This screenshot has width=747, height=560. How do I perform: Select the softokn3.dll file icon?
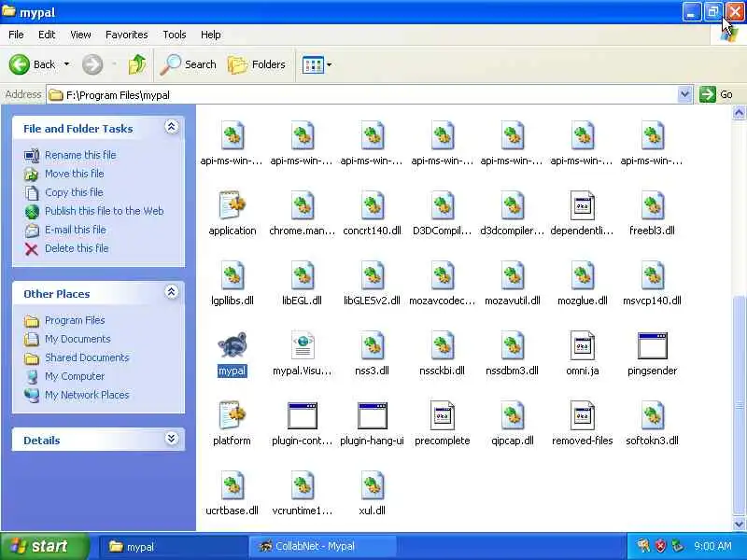[652, 415]
